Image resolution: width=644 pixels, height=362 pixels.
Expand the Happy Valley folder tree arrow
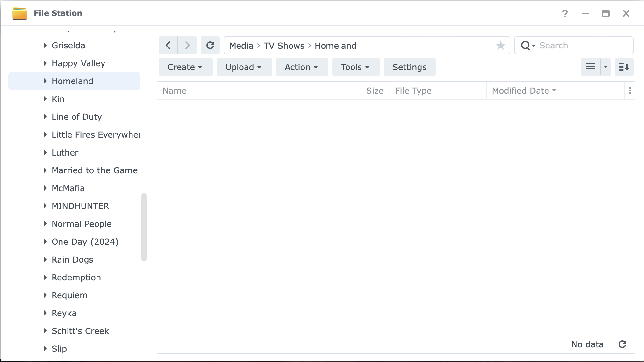pyautogui.click(x=45, y=63)
